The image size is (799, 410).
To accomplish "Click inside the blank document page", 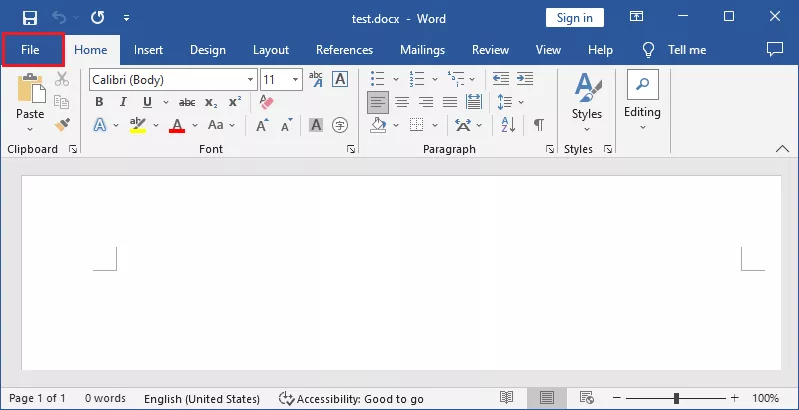I will [400, 300].
